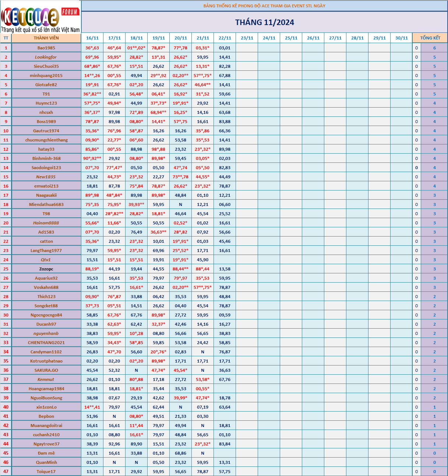Select the 21/11 cell 57**,75* for minhquang2015
Image resolution: width=448 pixels, height=476 pixels.
click(x=203, y=76)
